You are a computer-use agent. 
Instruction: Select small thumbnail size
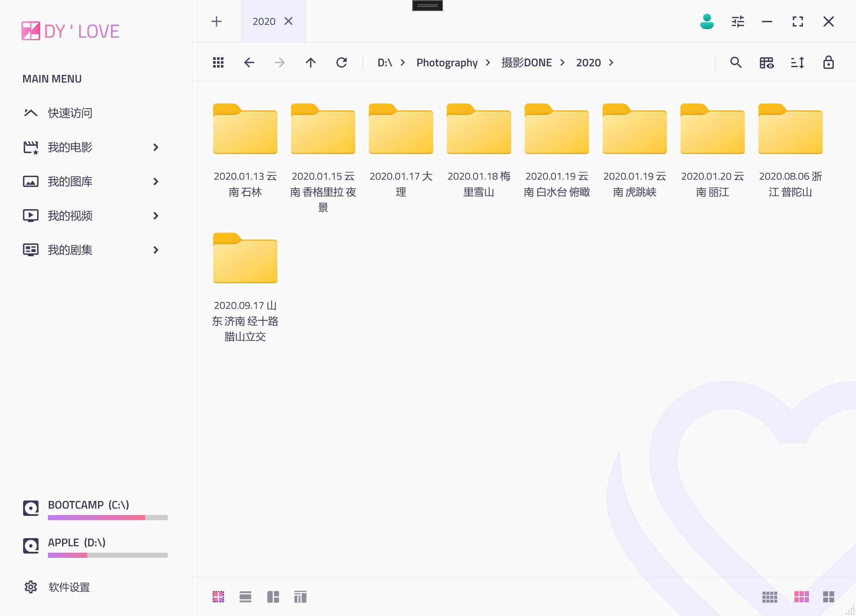coord(770,597)
